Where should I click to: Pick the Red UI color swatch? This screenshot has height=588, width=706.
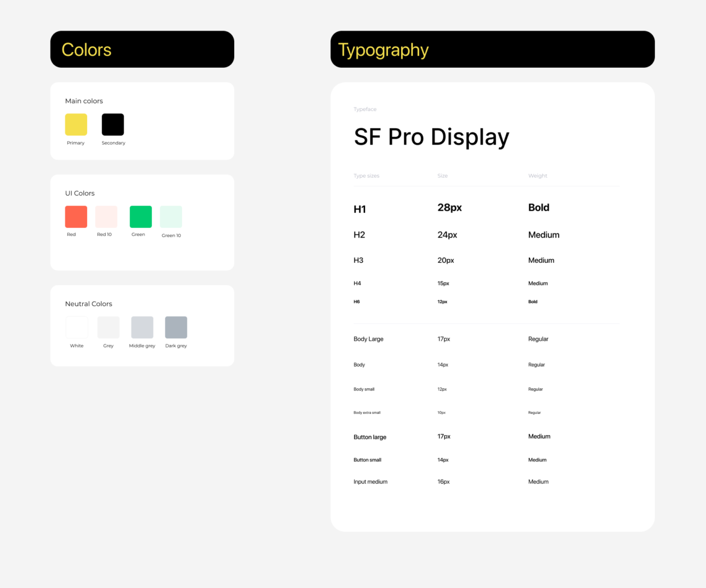click(x=76, y=217)
